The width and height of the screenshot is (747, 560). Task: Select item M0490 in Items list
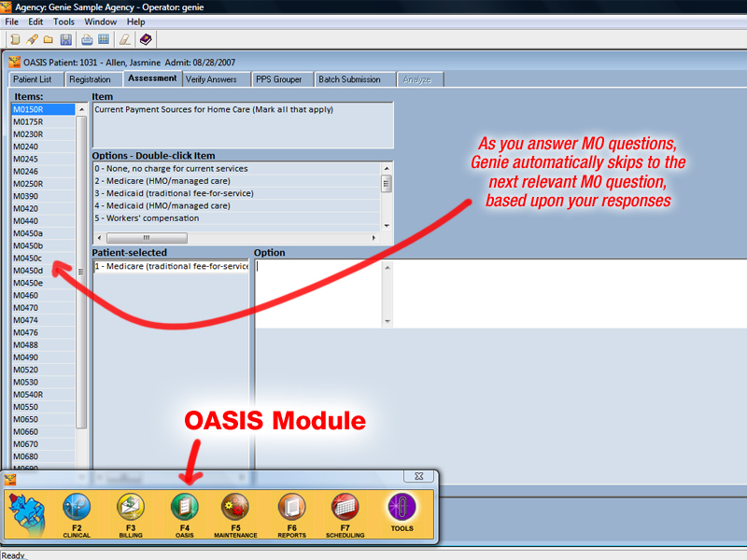43,357
